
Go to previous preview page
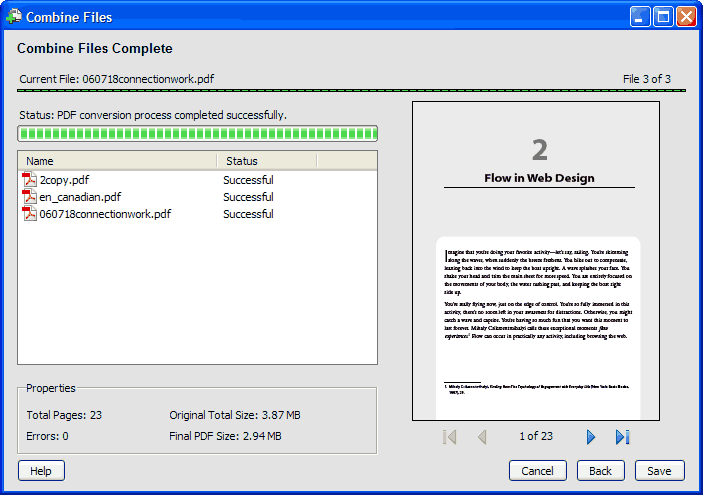click(x=482, y=437)
